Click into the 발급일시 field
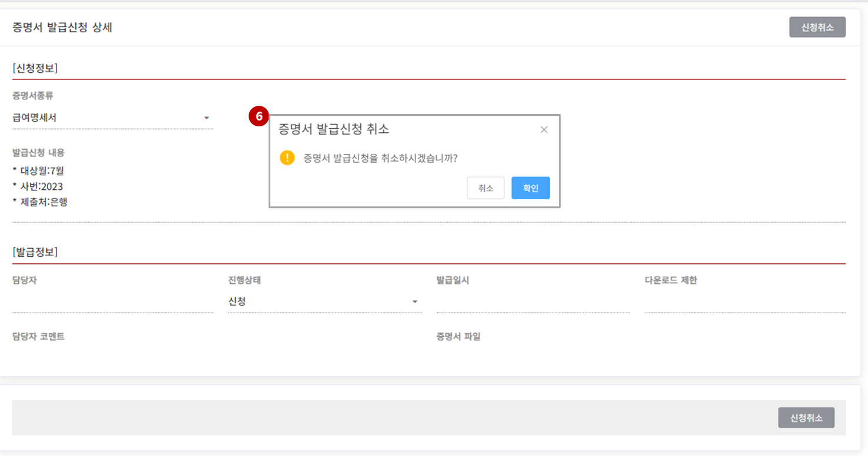Viewport: 868px width, 456px height. [532, 302]
